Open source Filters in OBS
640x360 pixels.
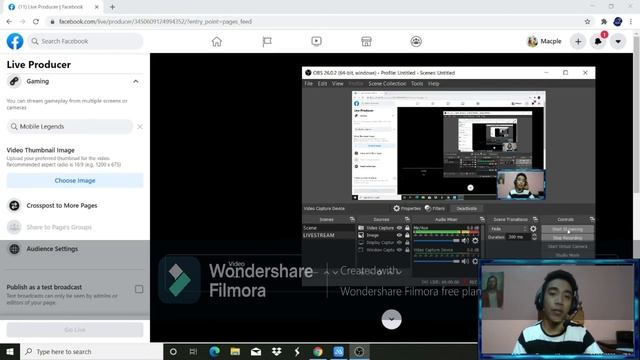pyautogui.click(x=435, y=209)
